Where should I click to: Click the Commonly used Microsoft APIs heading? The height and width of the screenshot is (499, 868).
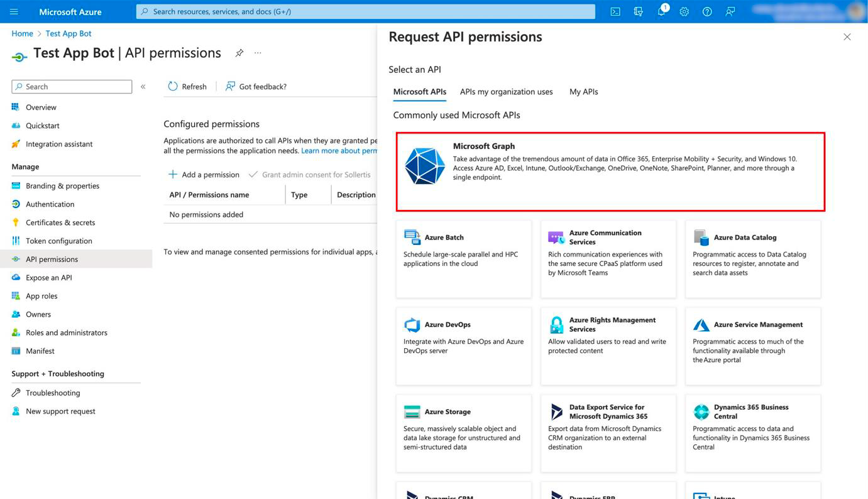(457, 115)
